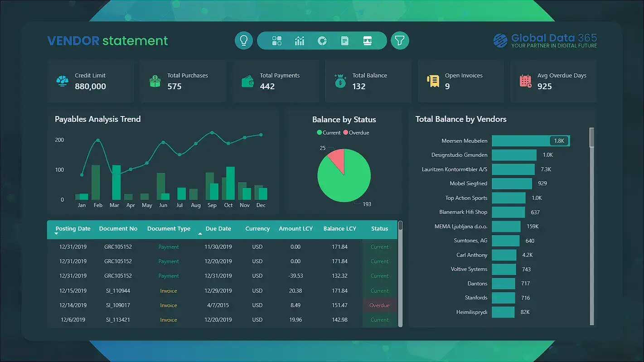Click the gift icon on the Total Purchases card
Image resolution: width=644 pixels, height=362 pixels.
pos(155,81)
